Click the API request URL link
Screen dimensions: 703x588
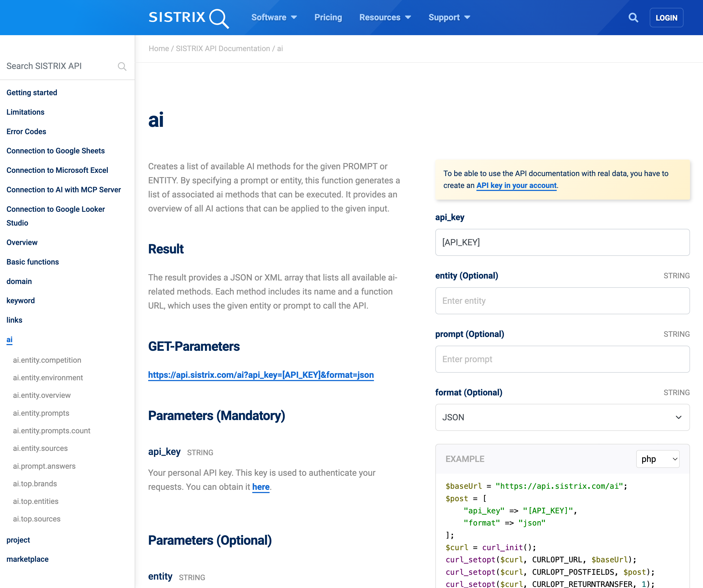[261, 375]
